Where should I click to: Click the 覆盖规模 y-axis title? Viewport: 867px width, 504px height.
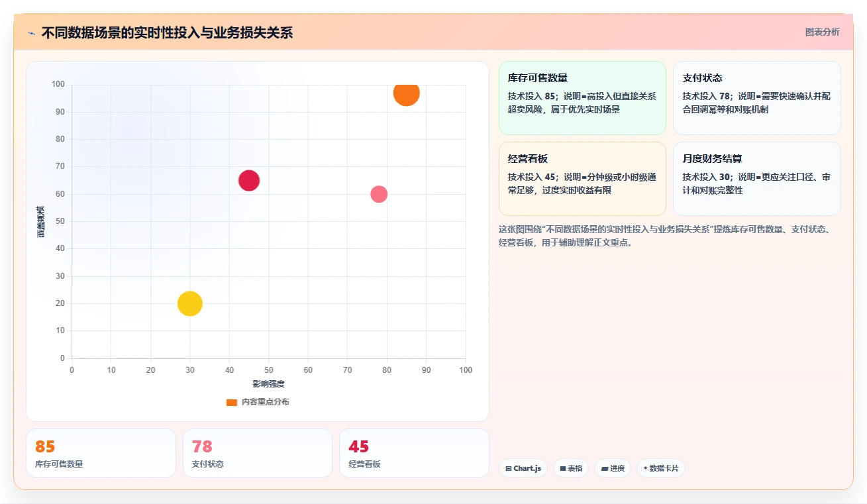pyautogui.click(x=40, y=221)
